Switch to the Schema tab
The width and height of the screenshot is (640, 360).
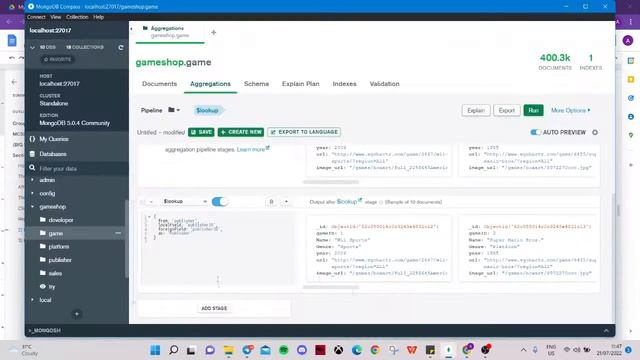(x=256, y=84)
